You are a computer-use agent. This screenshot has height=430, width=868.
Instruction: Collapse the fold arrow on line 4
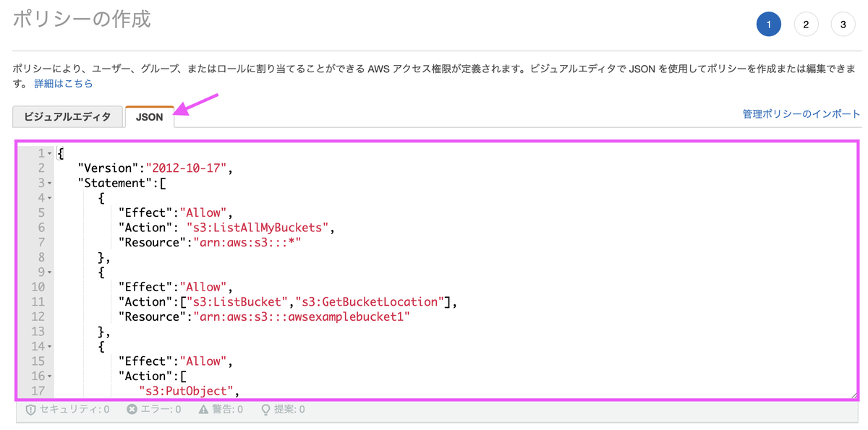49,198
